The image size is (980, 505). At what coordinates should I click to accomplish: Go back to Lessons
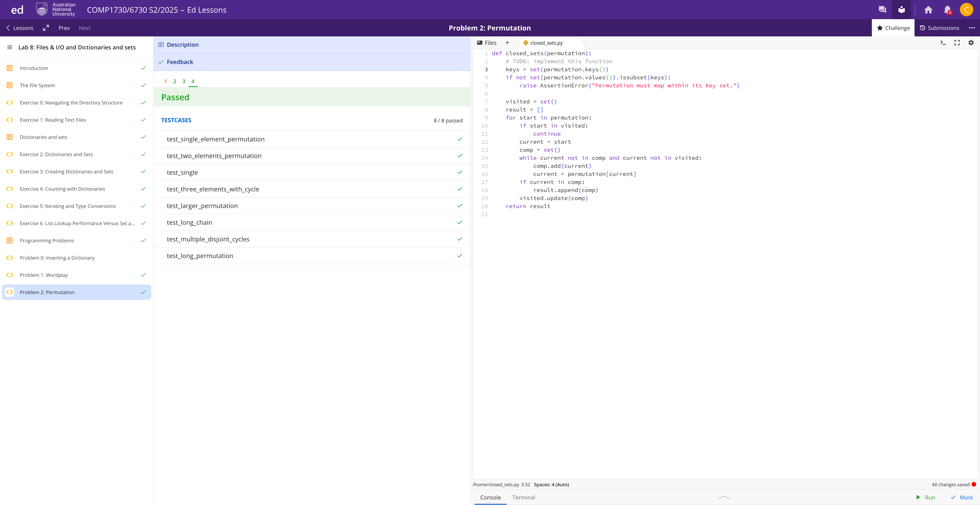pos(20,28)
